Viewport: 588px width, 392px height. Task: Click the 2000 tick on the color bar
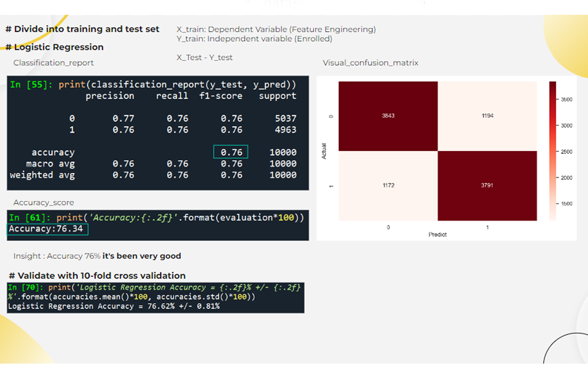pyautogui.click(x=566, y=178)
